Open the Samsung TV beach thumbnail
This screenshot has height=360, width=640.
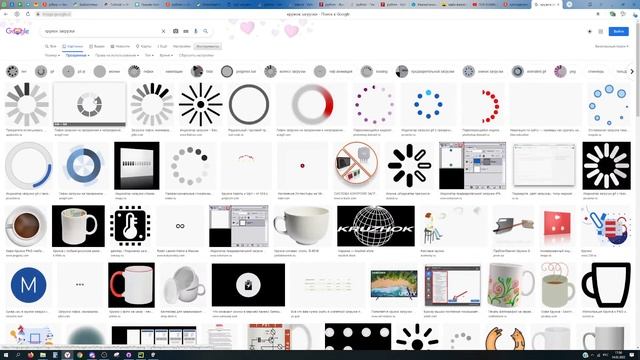coord(394,285)
